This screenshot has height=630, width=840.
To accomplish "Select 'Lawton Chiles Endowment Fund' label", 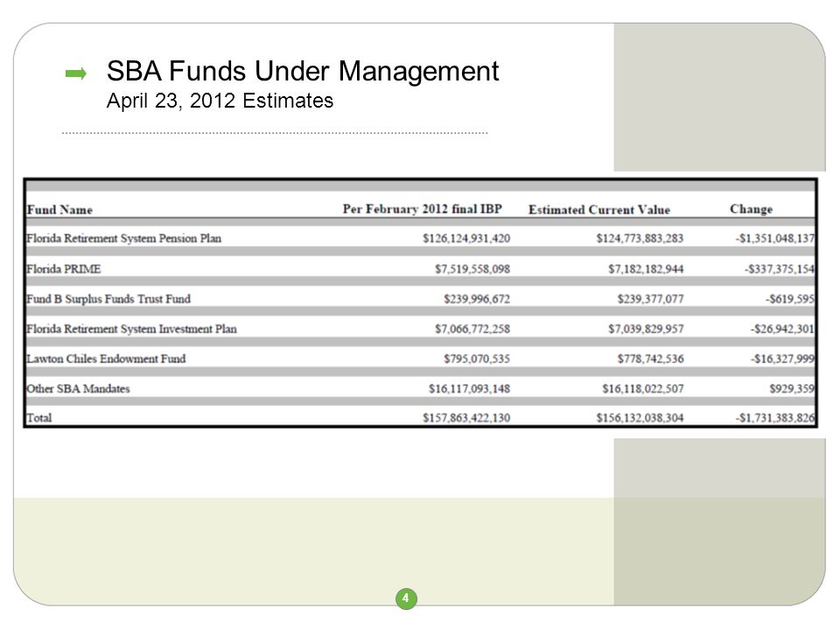I will [106, 359].
